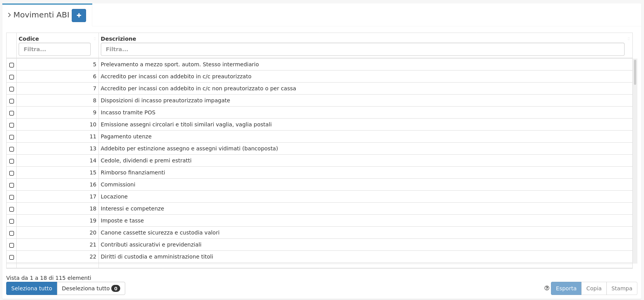Image resolution: width=644 pixels, height=300 pixels.
Task: Collapse the Movimenti ABI section chevron
Action: (x=9, y=15)
